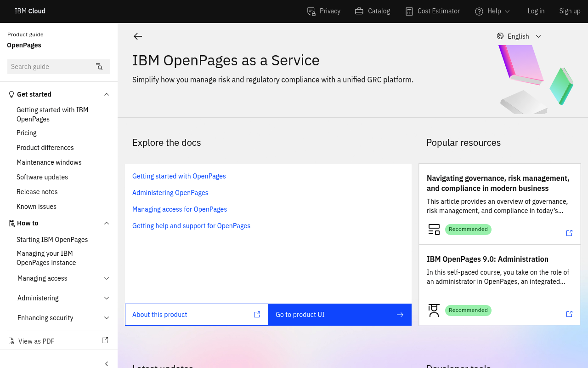The height and width of the screenshot is (368, 588).
Task: Select Known issues in the sidebar
Action: click(37, 207)
